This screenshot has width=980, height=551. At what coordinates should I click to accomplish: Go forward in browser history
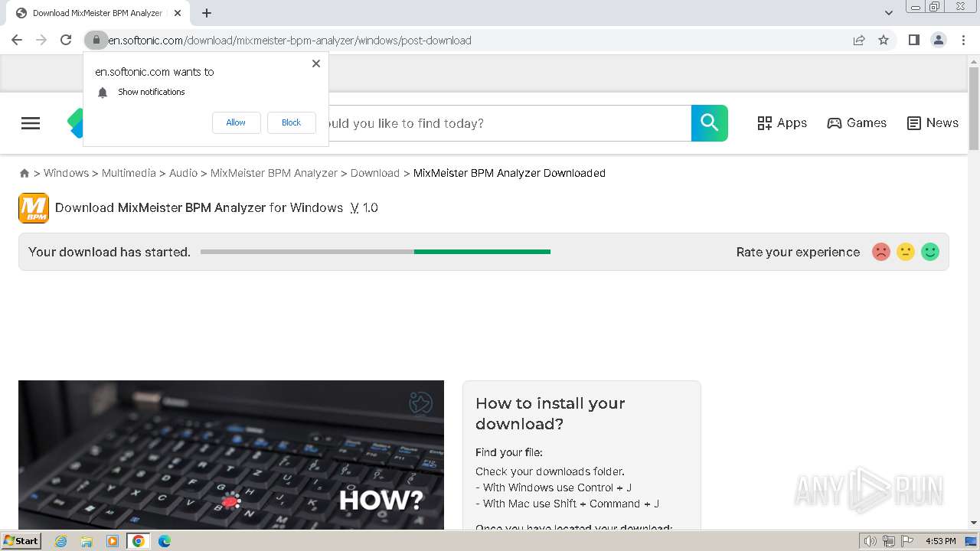point(41,40)
